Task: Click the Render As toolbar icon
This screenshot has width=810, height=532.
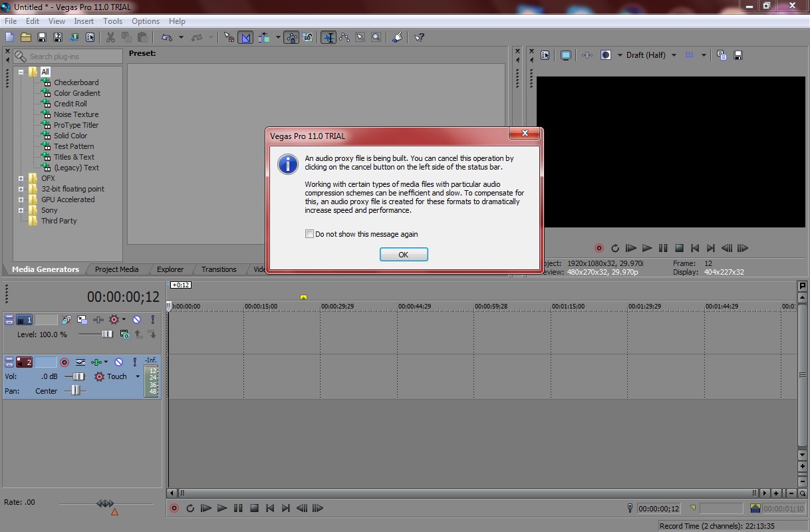Action: tap(74, 37)
